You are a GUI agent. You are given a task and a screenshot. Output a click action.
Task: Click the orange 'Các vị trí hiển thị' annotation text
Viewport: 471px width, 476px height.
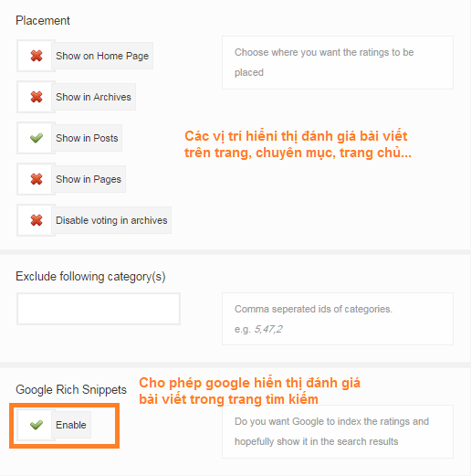tap(298, 144)
